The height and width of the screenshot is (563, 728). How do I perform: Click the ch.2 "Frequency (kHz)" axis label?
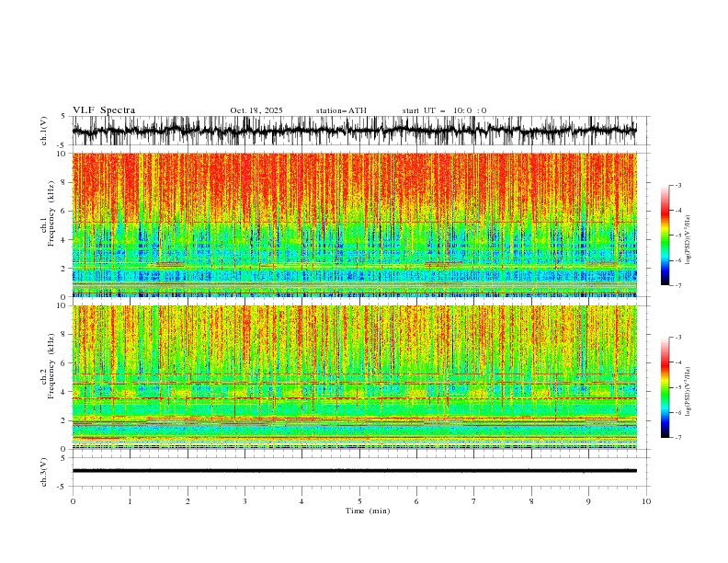click(51, 366)
